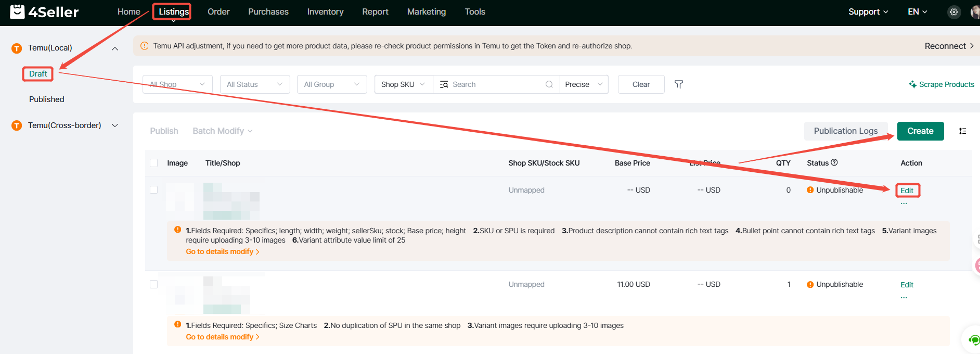
Task: Click Unpublishable status of the 11.00 USD listing
Action: [835, 284]
